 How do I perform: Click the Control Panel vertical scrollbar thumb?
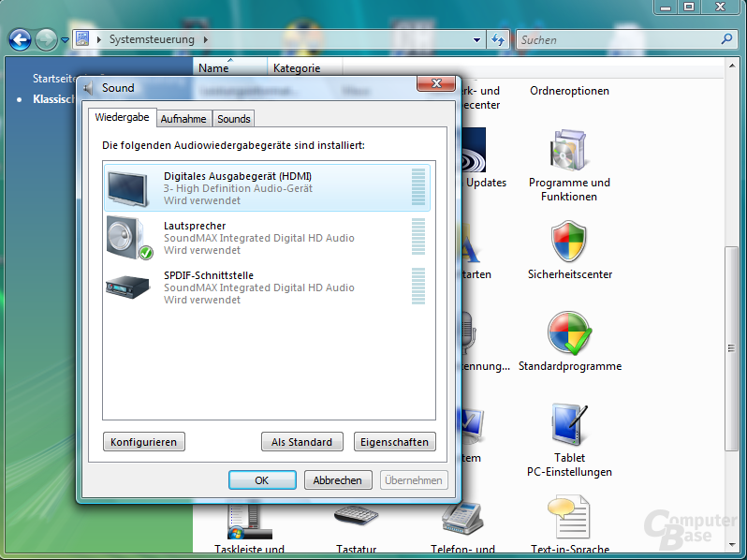coord(731,348)
